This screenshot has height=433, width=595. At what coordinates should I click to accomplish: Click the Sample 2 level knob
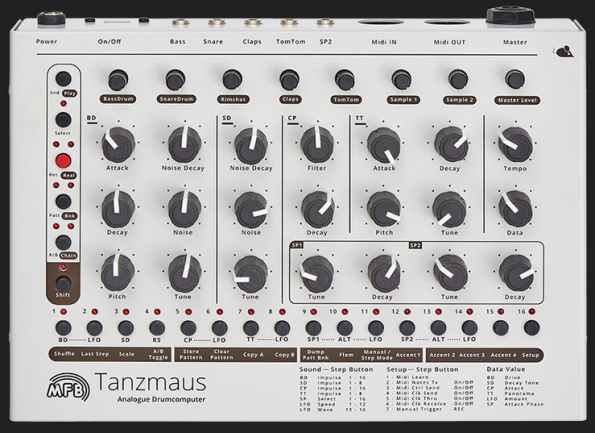click(x=458, y=79)
